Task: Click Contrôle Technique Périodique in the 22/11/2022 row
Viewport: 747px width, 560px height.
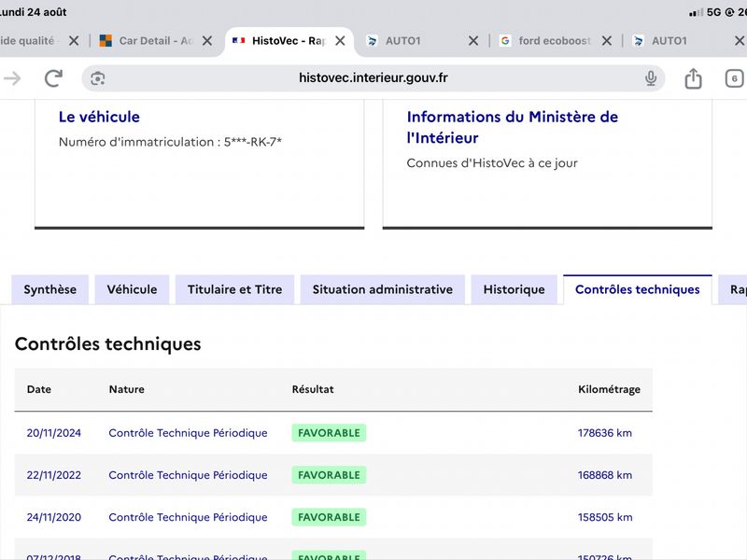Action: 188,475
